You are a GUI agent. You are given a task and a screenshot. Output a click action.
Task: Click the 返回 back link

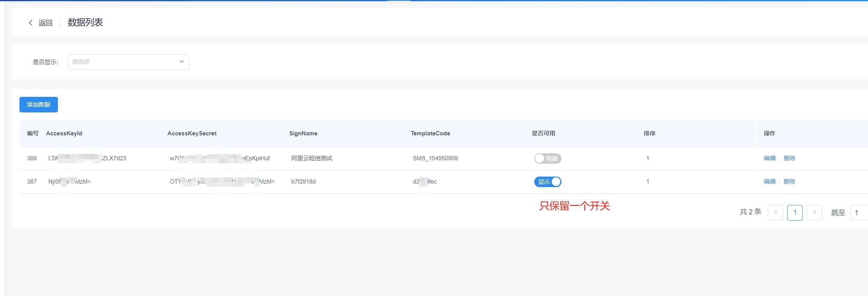pyautogui.click(x=45, y=23)
